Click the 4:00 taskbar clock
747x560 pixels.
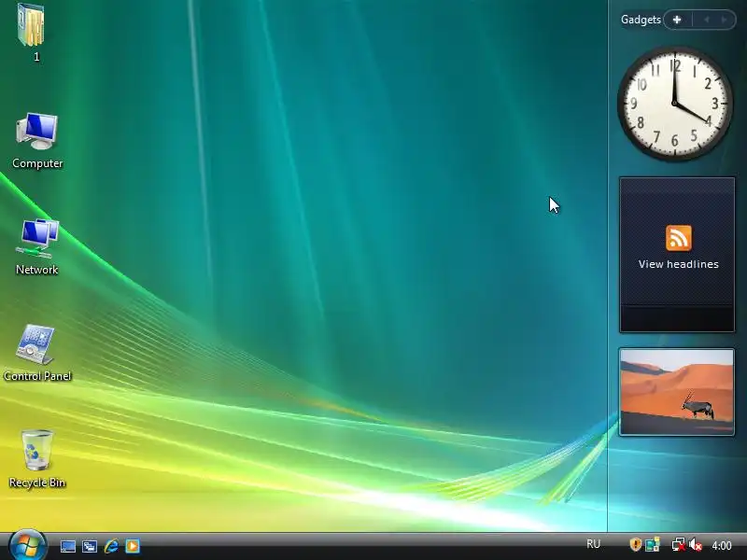(x=721, y=545)
